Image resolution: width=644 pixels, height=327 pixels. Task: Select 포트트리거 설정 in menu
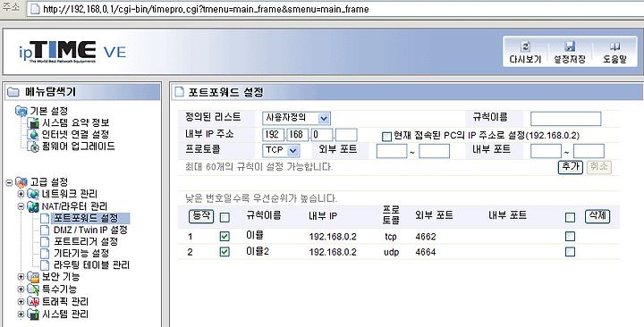click(86, 241)
